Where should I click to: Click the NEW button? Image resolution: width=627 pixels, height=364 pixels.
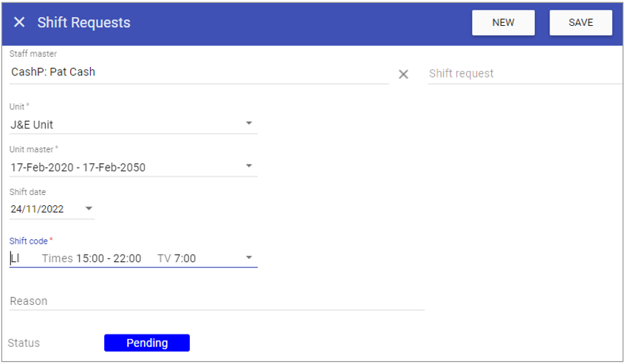pos(503,23)
